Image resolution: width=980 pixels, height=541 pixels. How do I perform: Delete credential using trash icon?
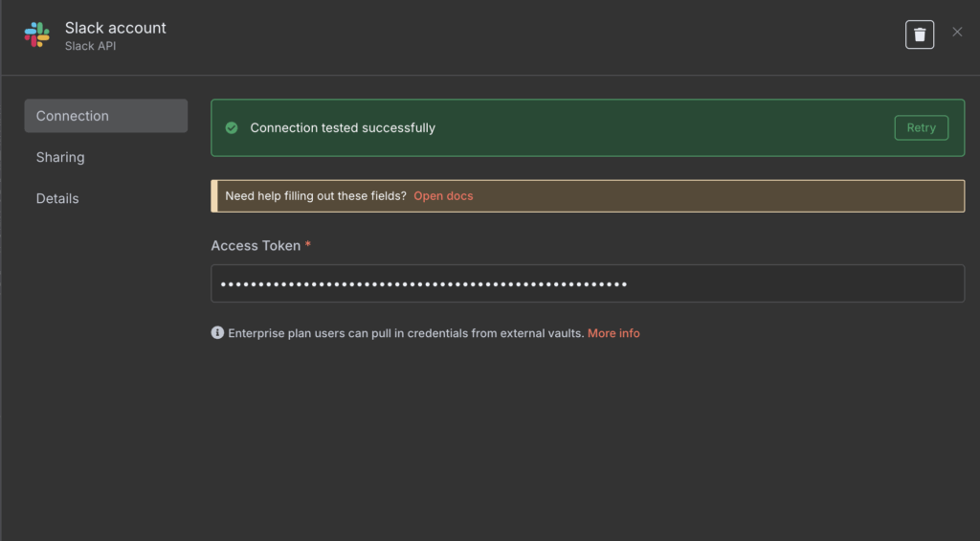click(920, 34)
